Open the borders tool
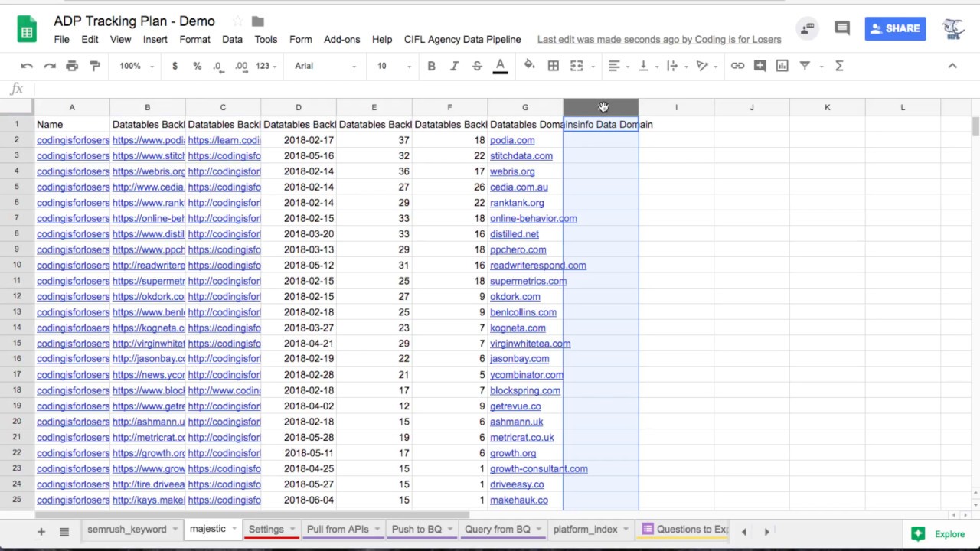The image size is (980, 551). point(553,66)
